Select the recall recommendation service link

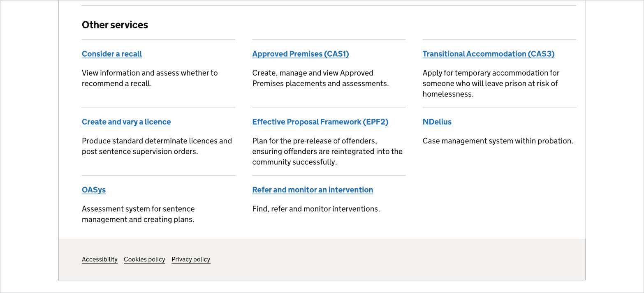point(111,54)
